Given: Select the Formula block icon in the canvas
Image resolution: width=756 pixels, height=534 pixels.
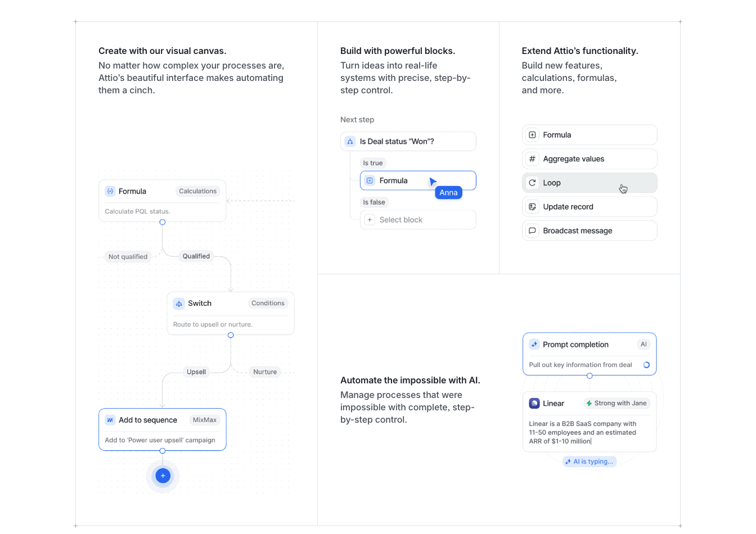Looking at the screenshot, I should pos(110,191).
